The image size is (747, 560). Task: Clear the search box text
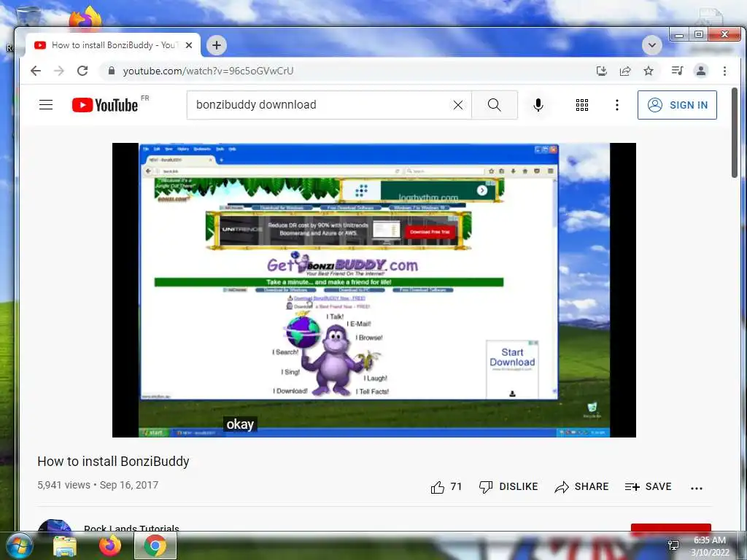458,105
